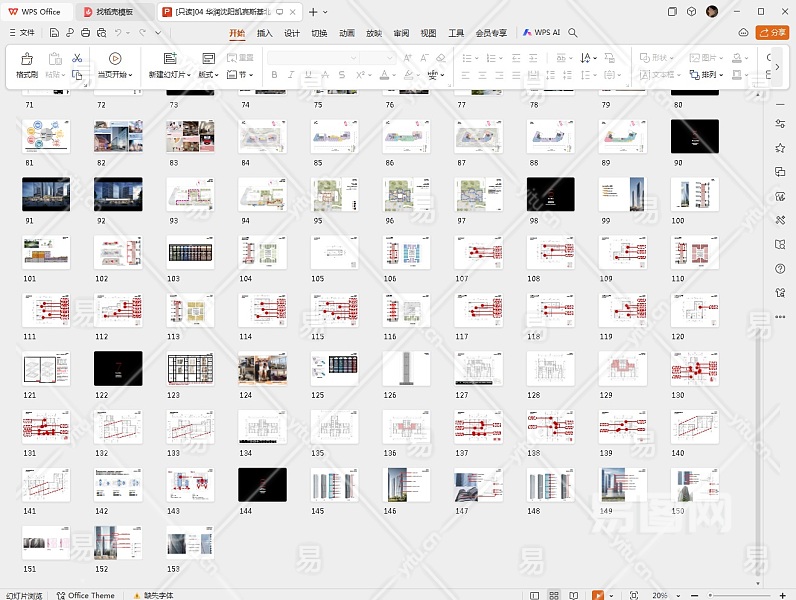Click the scissors Cut icon
Screen dimensions: 796x600
(77, 59)
